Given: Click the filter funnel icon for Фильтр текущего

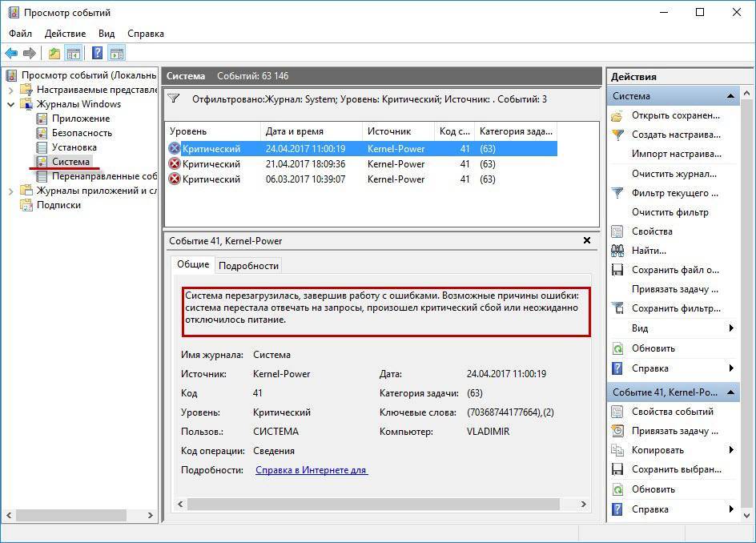Looking at the screenshot, I should tap(617, 193).
